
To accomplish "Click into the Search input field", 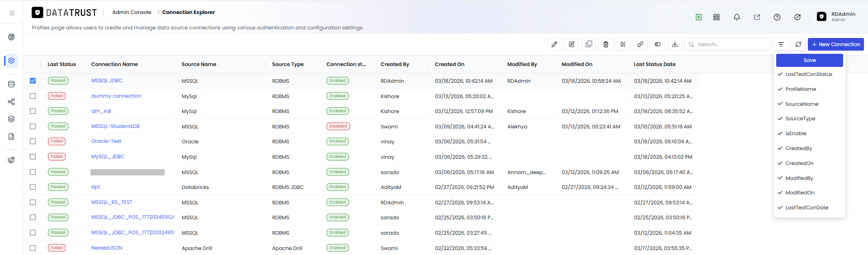I will click(x=728, y=44).
